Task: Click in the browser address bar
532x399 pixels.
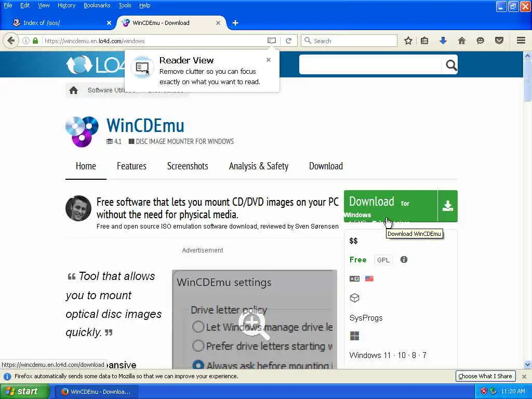Action: point(154,41)
